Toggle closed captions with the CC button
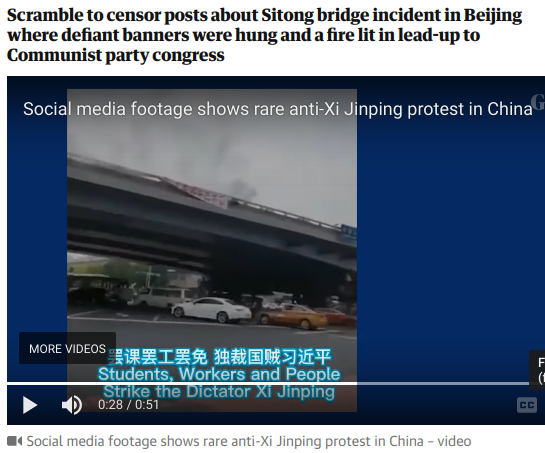The width and height of the screenshot is (545, 453). pos(527,405)
